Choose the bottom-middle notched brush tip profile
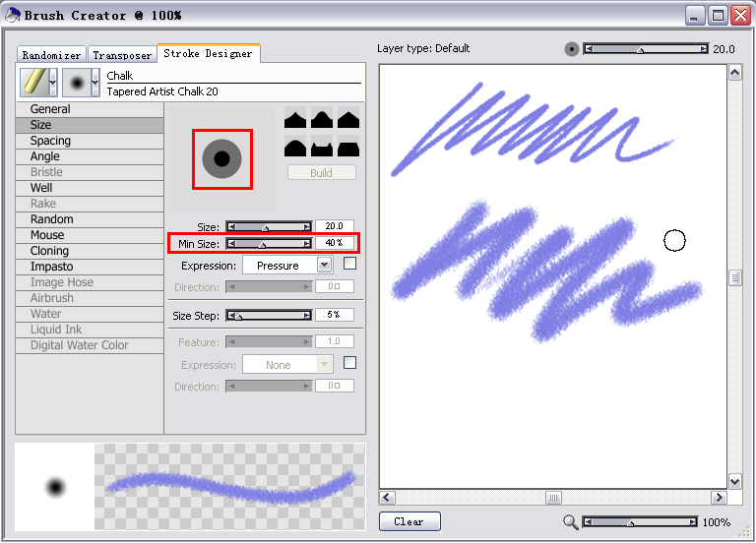Image resolution: width=756 pixels, height=543 pixels. (x=322, y=149)
